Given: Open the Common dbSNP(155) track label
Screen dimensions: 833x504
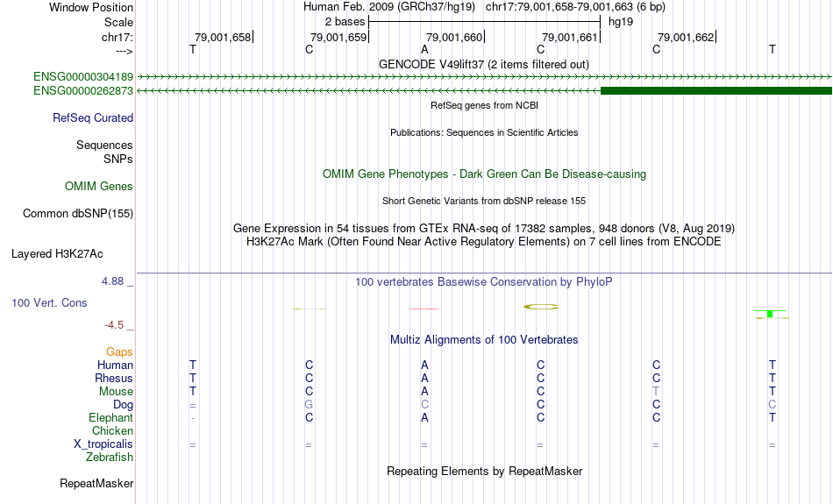Looking at the screenshot, I should [78, 214].
